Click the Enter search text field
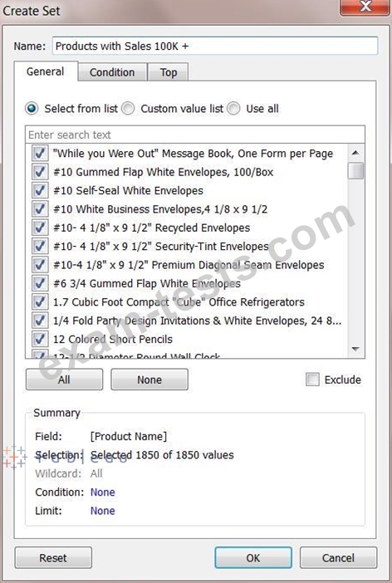 pos(195,135)
